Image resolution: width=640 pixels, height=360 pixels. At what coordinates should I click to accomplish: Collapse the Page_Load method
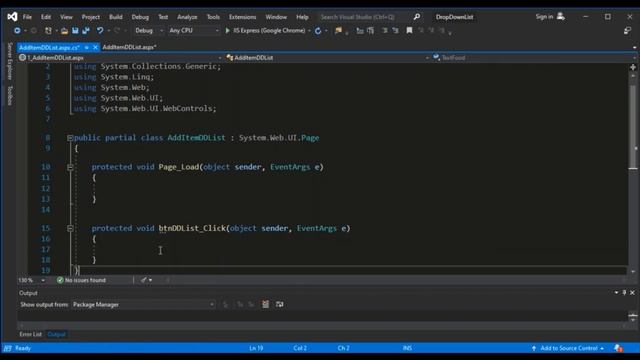click(x=70, y=167)
